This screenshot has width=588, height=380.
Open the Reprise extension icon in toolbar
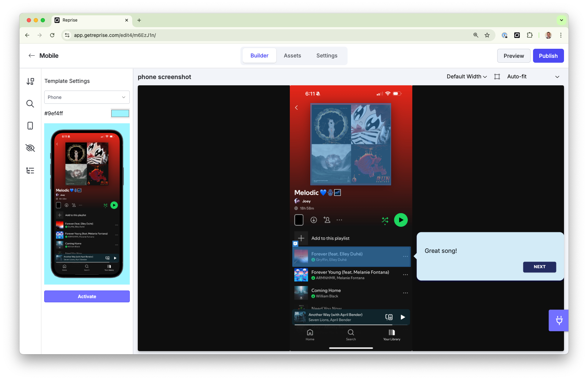(517, 35)
